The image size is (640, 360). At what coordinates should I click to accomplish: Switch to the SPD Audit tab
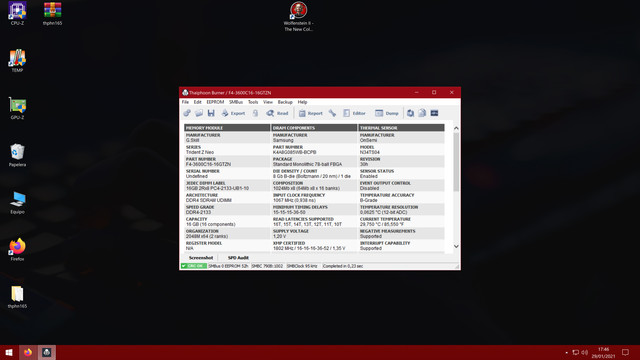point(238,258)
